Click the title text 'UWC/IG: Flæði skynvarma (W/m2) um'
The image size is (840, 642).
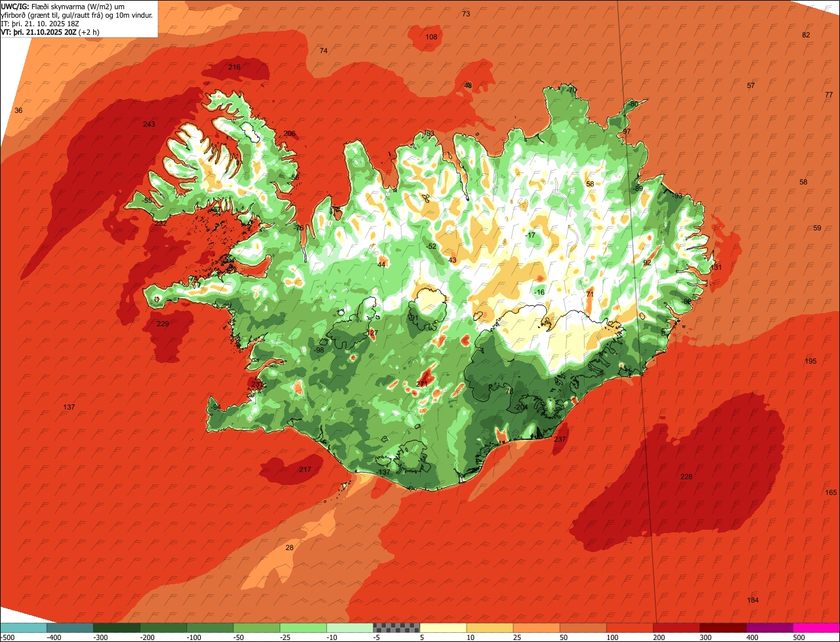tap(62, 7)
